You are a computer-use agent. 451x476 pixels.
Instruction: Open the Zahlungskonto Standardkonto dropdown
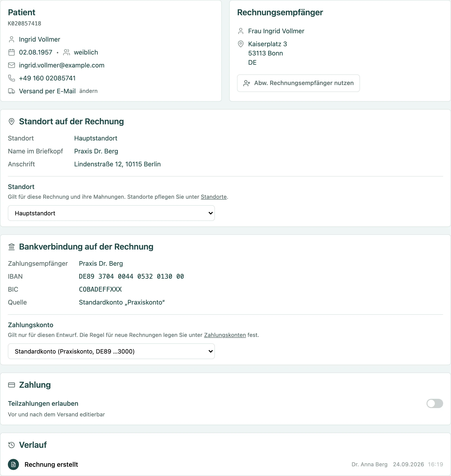point(111,351)
